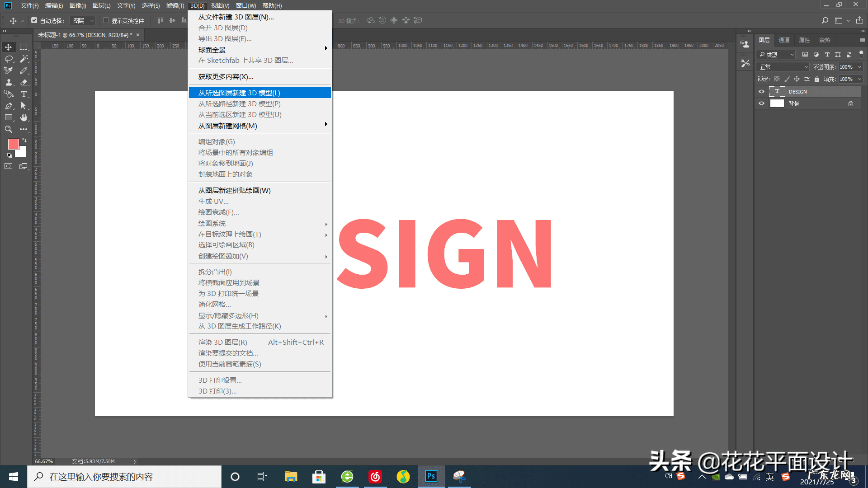This screenshot has height=488, width=868.
Task: Click the search icon in options bar
Action: [x=825, y=20]
